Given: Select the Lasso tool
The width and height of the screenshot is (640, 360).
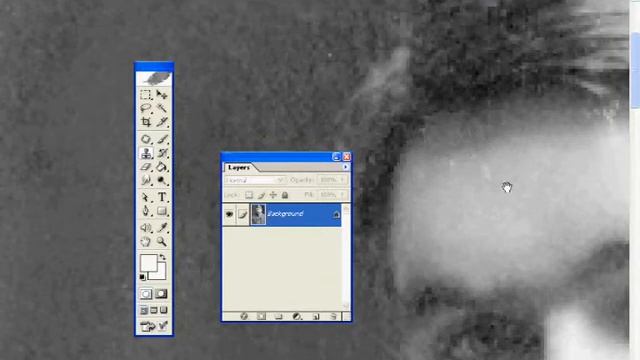Looking at the screenshot, I should click(x=146, y=108).
